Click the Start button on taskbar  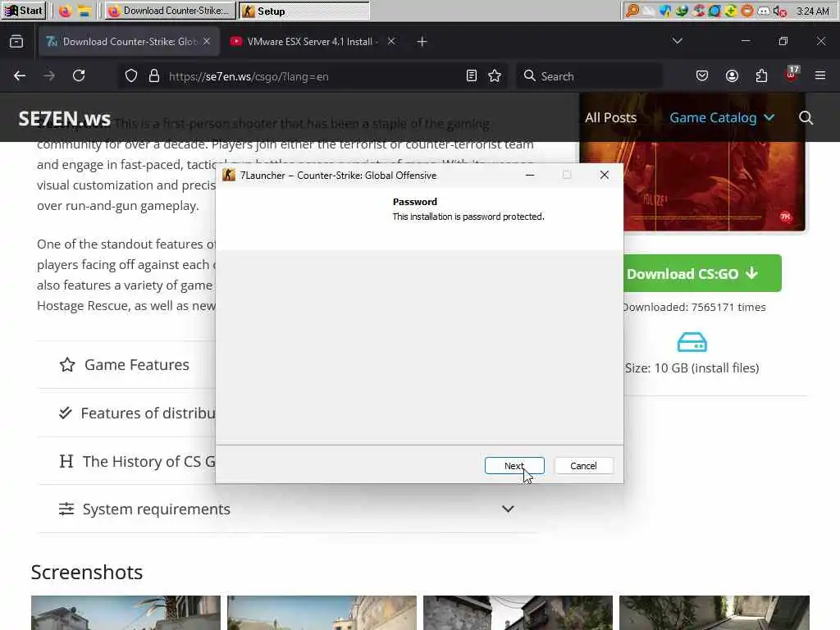point(24,11)
